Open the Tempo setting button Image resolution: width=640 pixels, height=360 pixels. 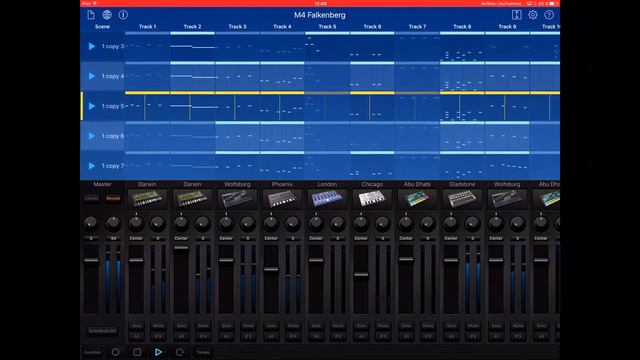[203, 352]
